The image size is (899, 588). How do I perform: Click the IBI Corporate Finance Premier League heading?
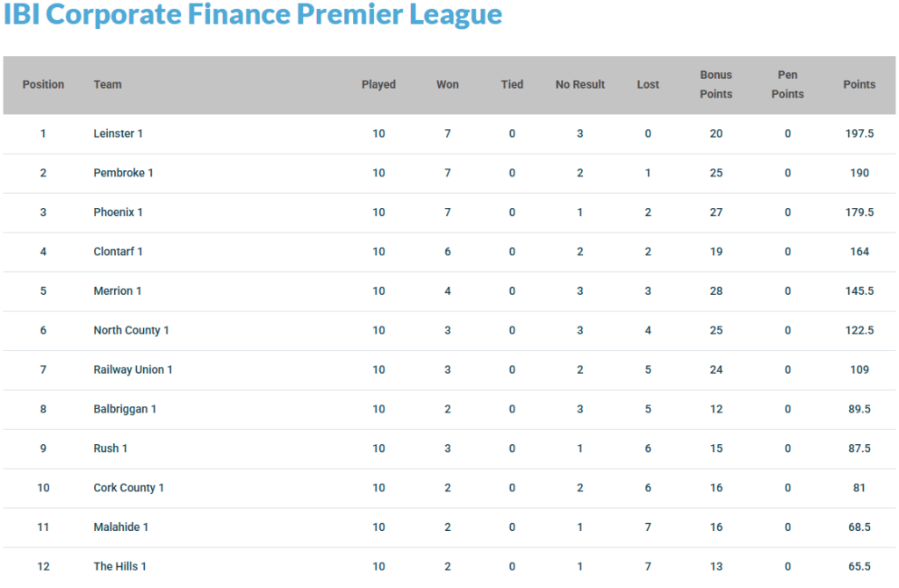[x=253, y=15]
